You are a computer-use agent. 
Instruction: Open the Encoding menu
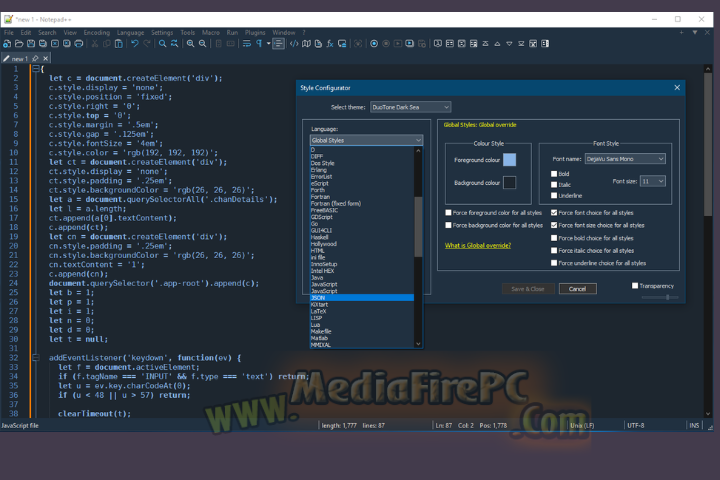point(96,33)
